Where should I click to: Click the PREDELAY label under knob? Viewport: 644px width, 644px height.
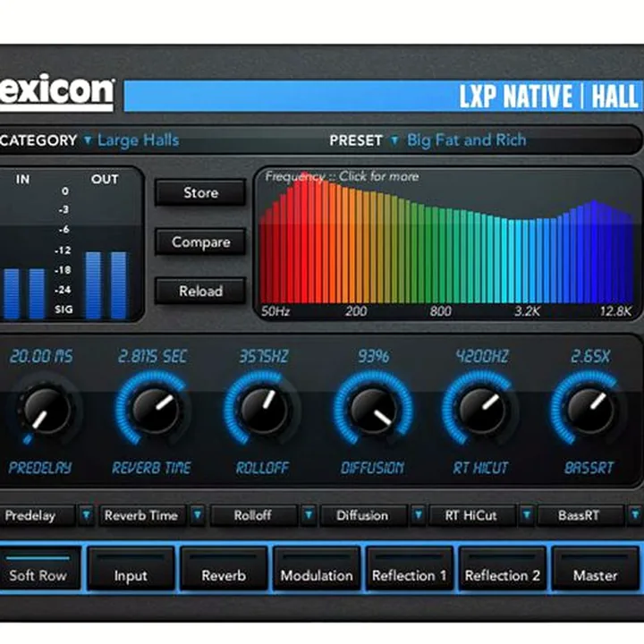(x=40, y=468)
